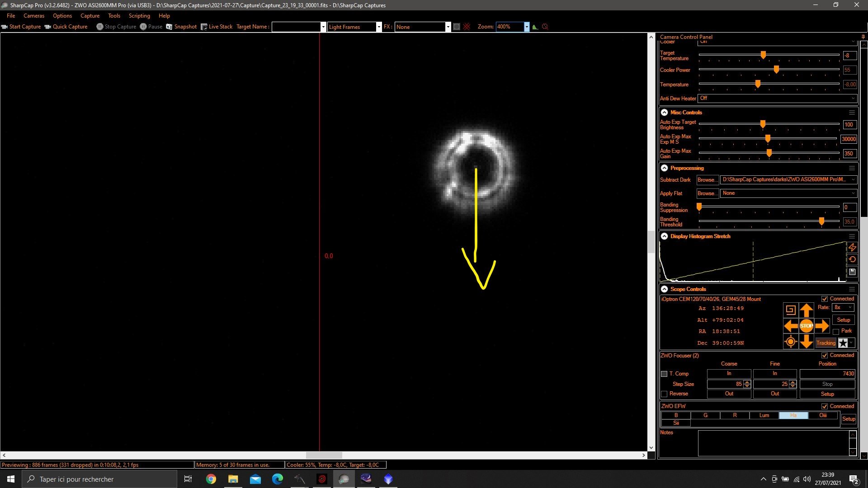868x488 pixels.
Task: Enable the T. Comp checkbox
Action: pos(664,374)
